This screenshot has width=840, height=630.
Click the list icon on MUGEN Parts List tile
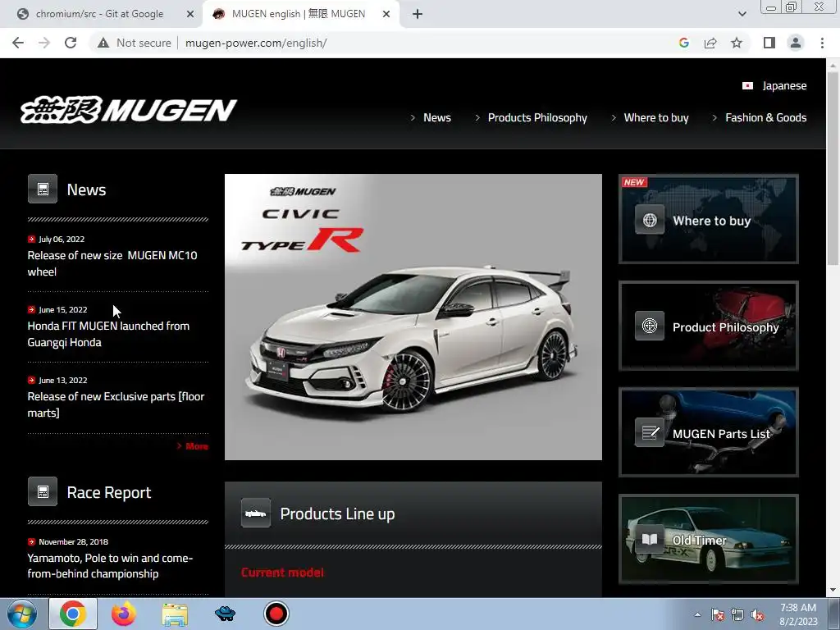(650, 432)
